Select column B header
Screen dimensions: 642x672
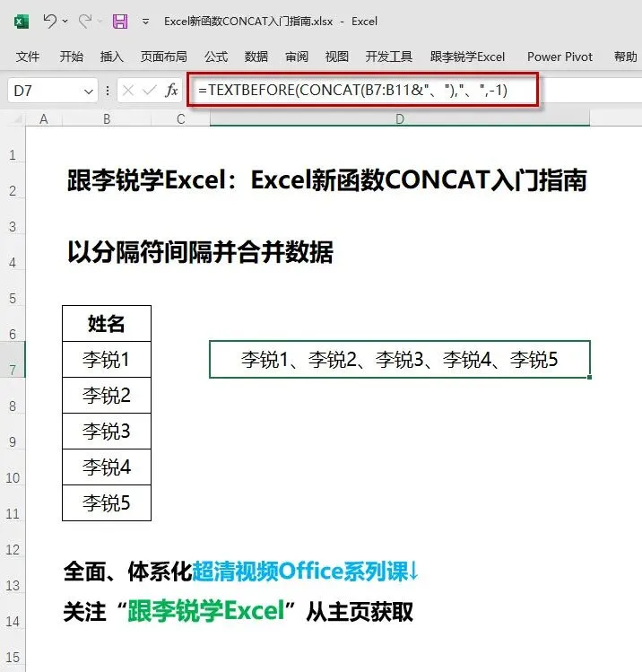tap(107, 118)
